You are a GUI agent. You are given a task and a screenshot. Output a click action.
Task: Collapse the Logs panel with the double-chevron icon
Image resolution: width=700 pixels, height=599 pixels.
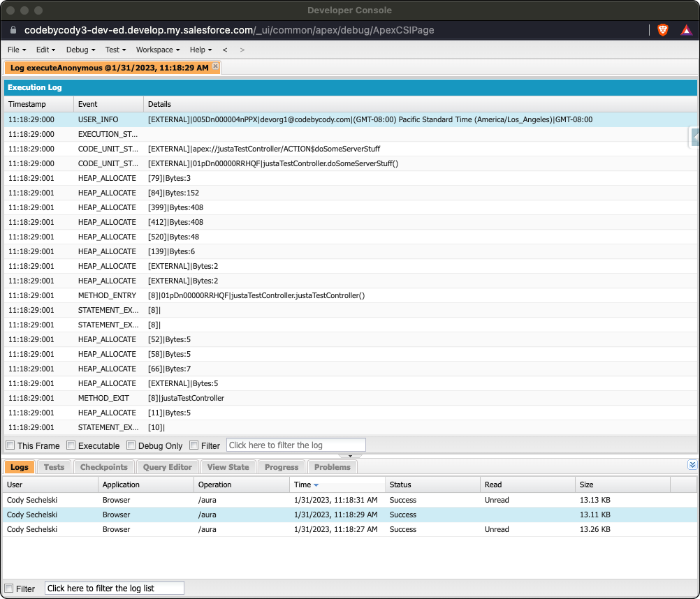(692, 464)
